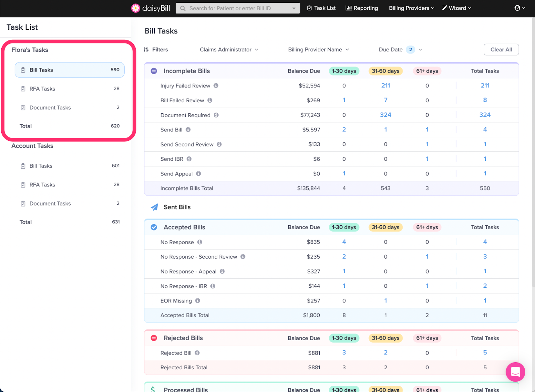Click info icon next to Document Required
Image resolution: width=535 pixels, height=392 pixels.
tap(216, 115)
